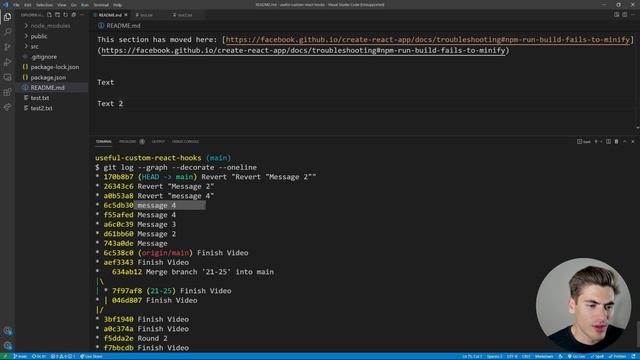The image size is (640, 360).
Task: Click Split Editor icon at top right
Action: 624,15
